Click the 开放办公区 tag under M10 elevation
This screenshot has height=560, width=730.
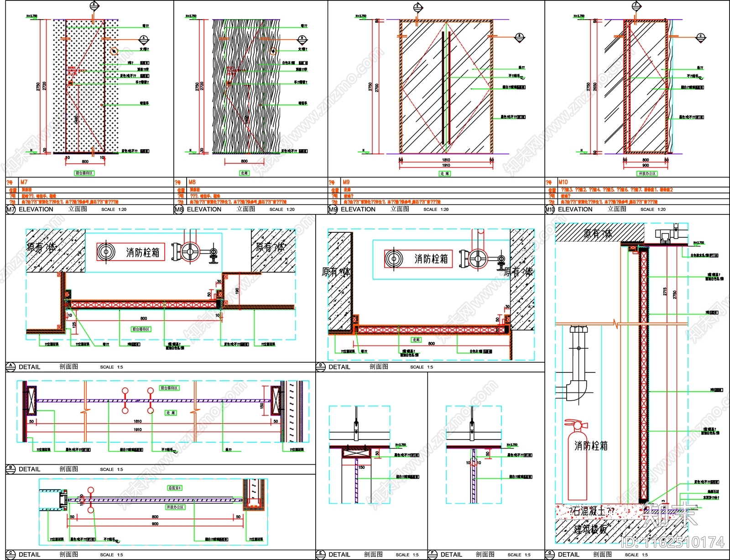(647, 173)
